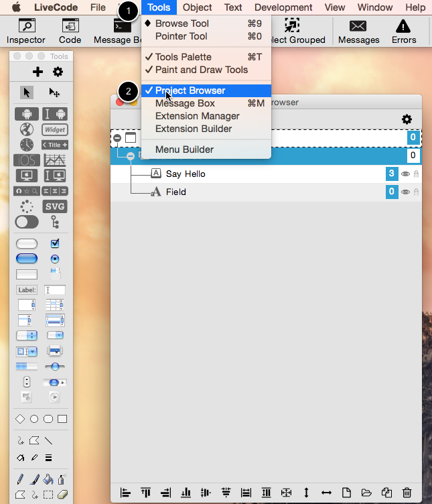Add the table field control
432x504 pixels.
pos(55,304)
